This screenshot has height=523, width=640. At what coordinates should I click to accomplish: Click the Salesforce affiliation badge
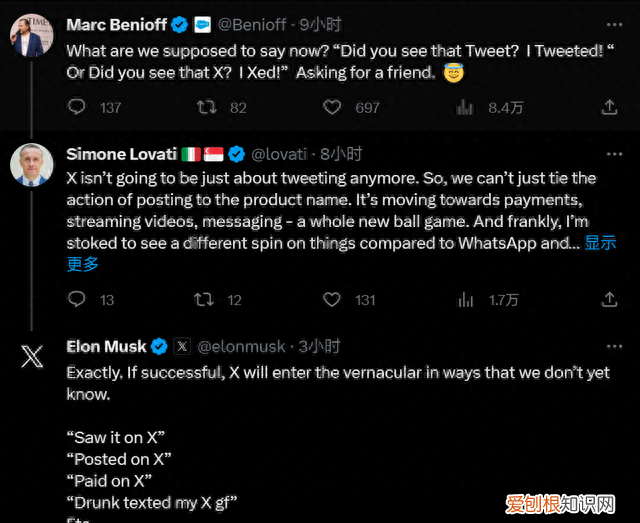click(x=203, y=24)
